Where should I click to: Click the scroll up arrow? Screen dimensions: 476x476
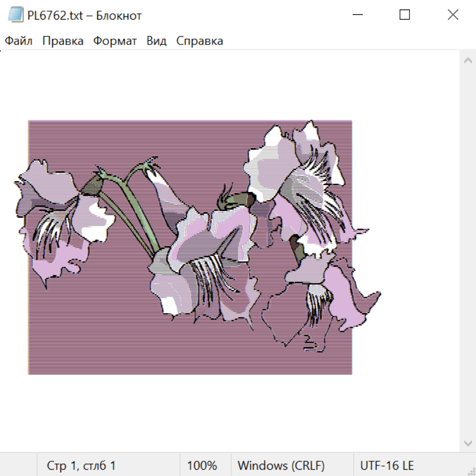(x=468, y=61)
